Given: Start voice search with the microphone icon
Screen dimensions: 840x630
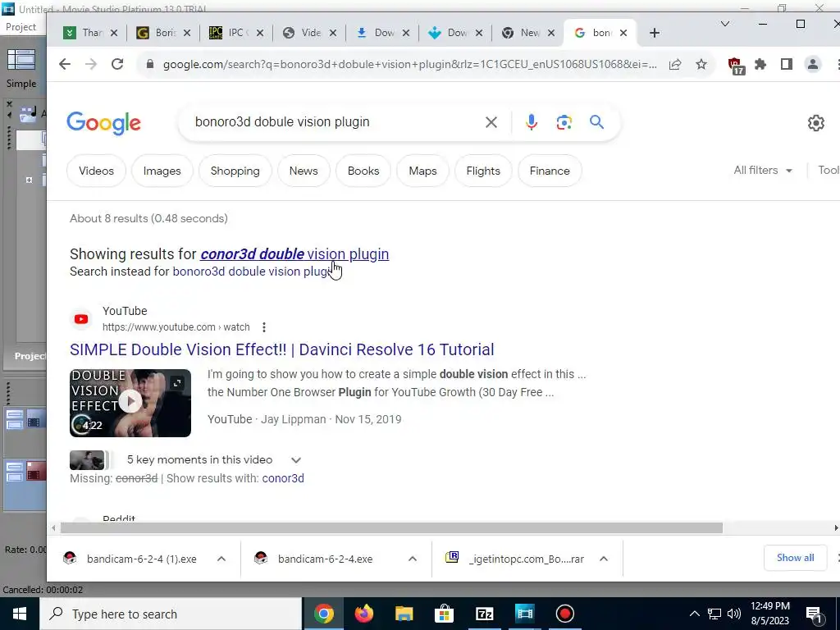Looking at the screenshot, I should coord(531,122).
